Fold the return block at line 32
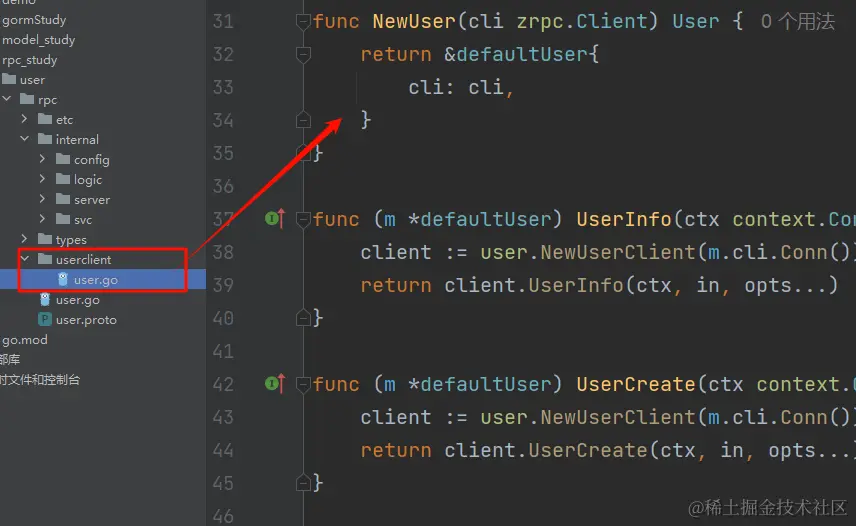Image resolution: width=856 pixels, height=526 pixels. (304, 55)
